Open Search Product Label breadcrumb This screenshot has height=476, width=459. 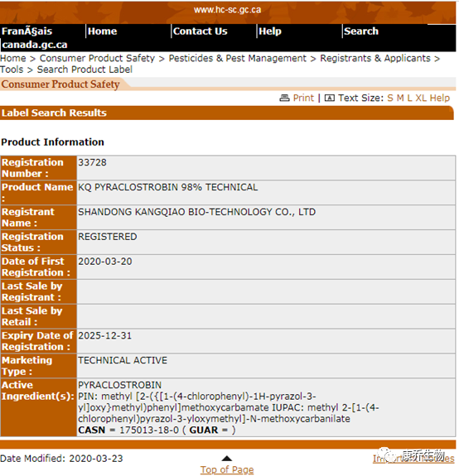point(85,70)
